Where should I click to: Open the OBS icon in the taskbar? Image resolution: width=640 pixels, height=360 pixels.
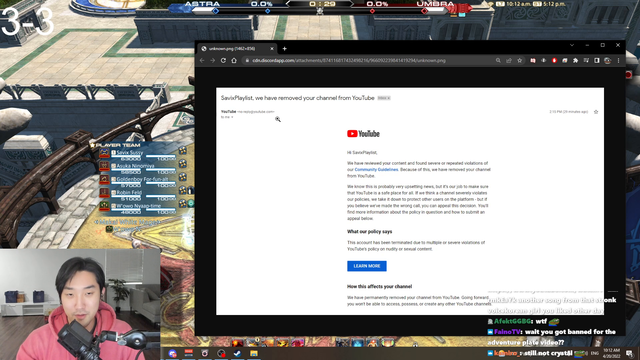(221, 353)
